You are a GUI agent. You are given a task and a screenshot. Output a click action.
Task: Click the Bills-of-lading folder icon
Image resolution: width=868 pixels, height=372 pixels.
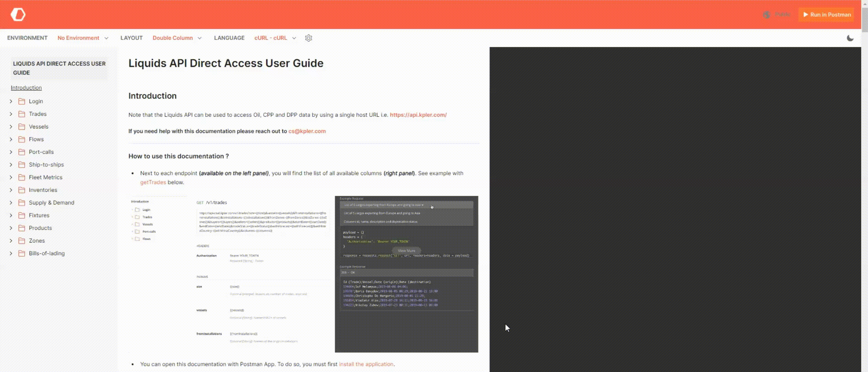pyautogui.click(x=22, y=254)
